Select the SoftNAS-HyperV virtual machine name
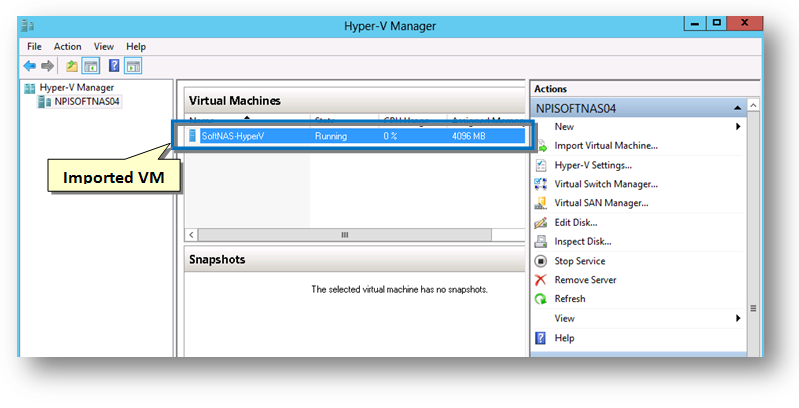 tap(232, 136)
